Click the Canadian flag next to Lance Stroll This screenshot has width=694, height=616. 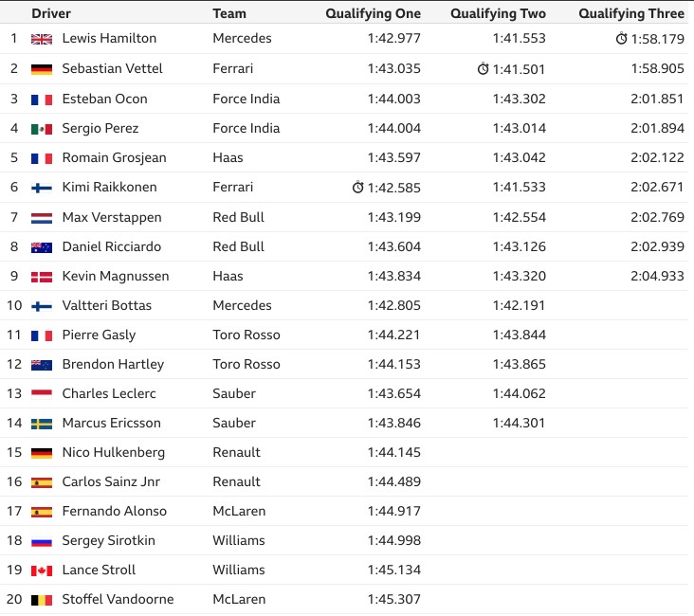[42, 571]
